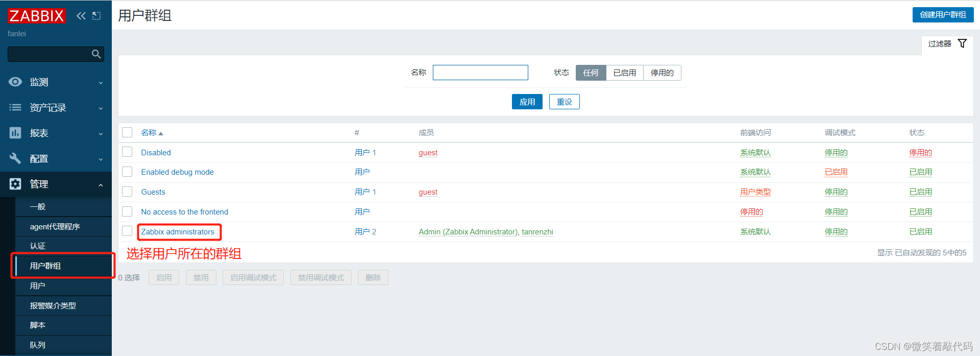Open 用户群组 menu item
This screenshot has width=980, height=356.
tap(63, 266)
